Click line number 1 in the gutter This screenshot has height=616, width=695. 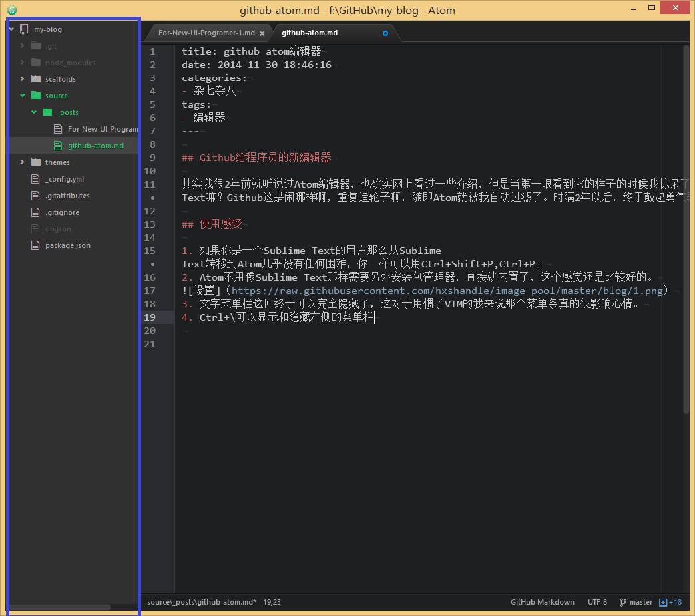(x=152, y=51)
